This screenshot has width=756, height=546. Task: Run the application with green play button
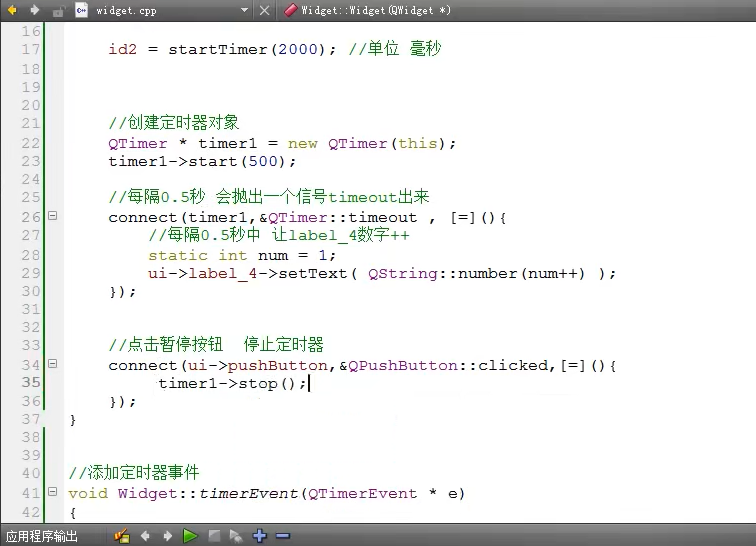pyautogui.click(x=190, y=536)
